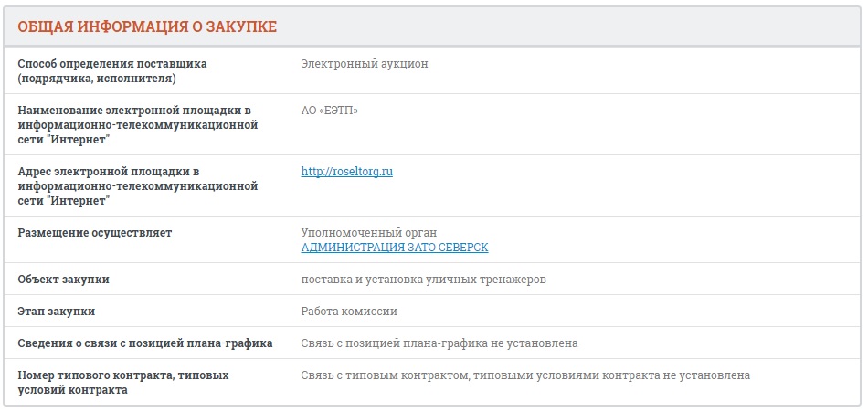Select the Электронный аукцион value text
Image resolution: width=868 pixels, height=412 pixels.
coord(364,64)
